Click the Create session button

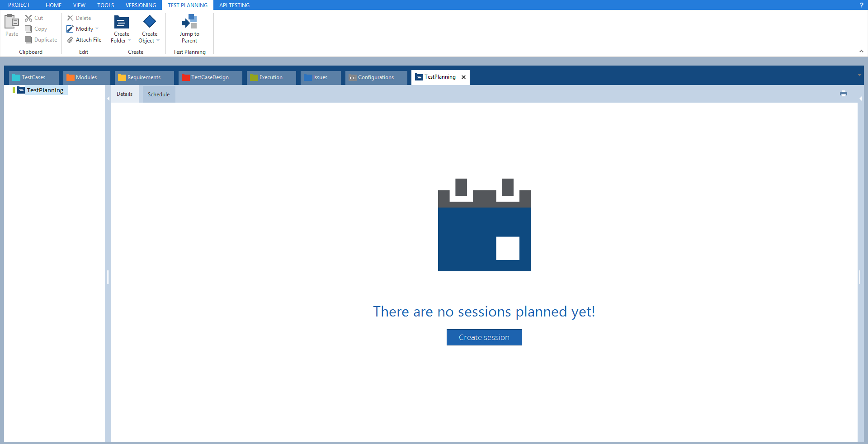pos(484,337)
